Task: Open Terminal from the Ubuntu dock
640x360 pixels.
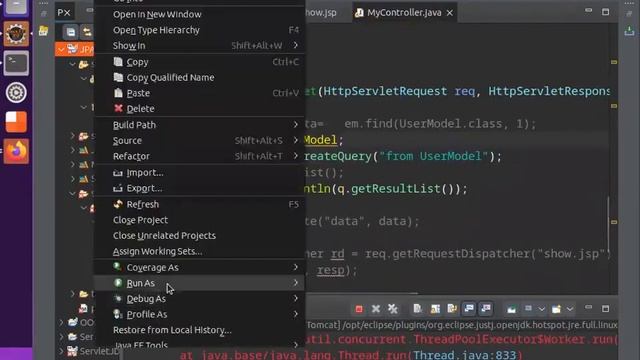Action: coord(16,63)
